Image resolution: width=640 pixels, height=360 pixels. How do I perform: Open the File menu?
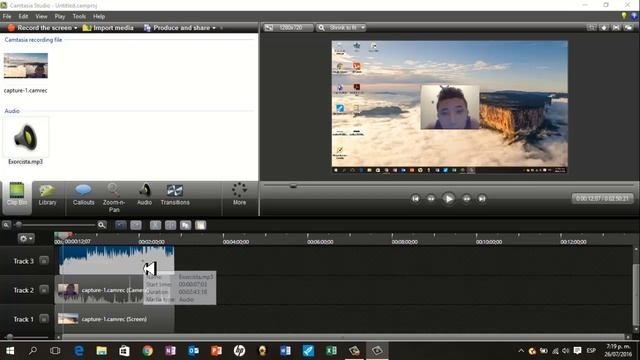[x=7, y=16]
